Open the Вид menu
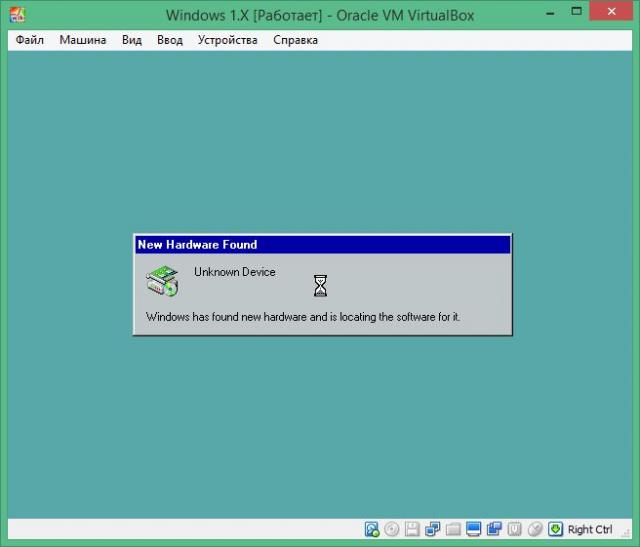The width and height of the screenshot is (640, 547). click(132, 40)
